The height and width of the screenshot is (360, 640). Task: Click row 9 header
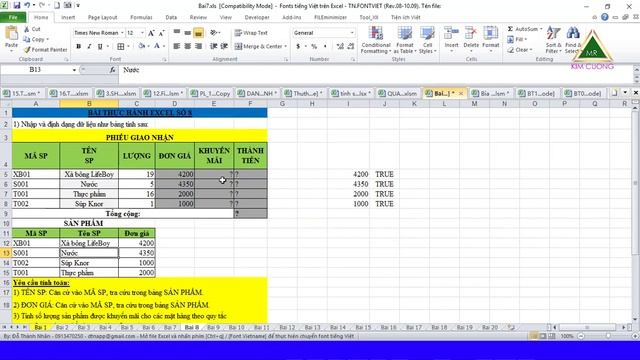click(6, 213)
